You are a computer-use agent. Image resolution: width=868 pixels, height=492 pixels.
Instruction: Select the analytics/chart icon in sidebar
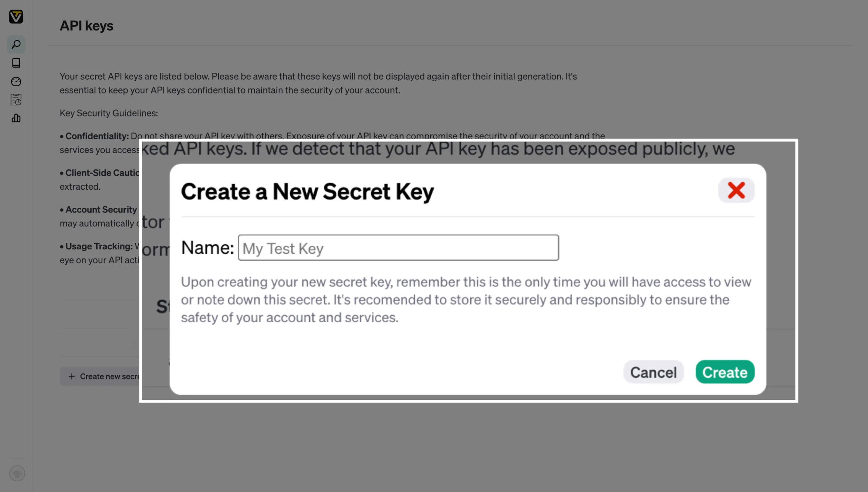click(x=16, y=118)
